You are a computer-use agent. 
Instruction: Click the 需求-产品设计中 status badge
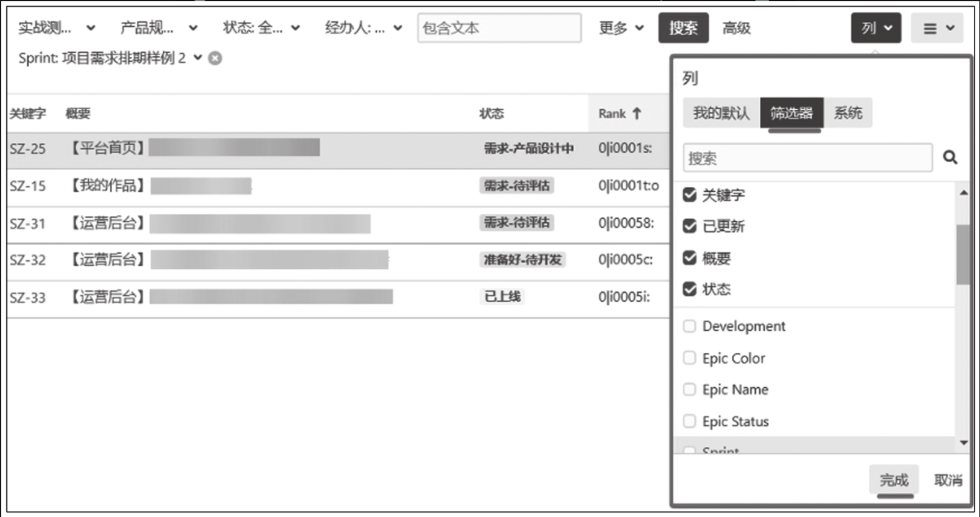click(529, 148)
